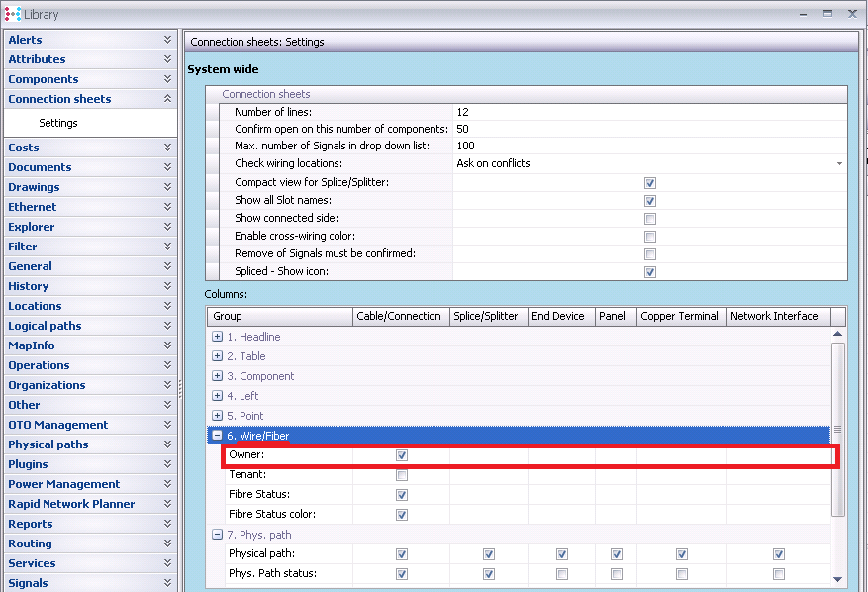Open the Services section
The width and height of the screenshot is (868, 592).
(x=90, y=563)
